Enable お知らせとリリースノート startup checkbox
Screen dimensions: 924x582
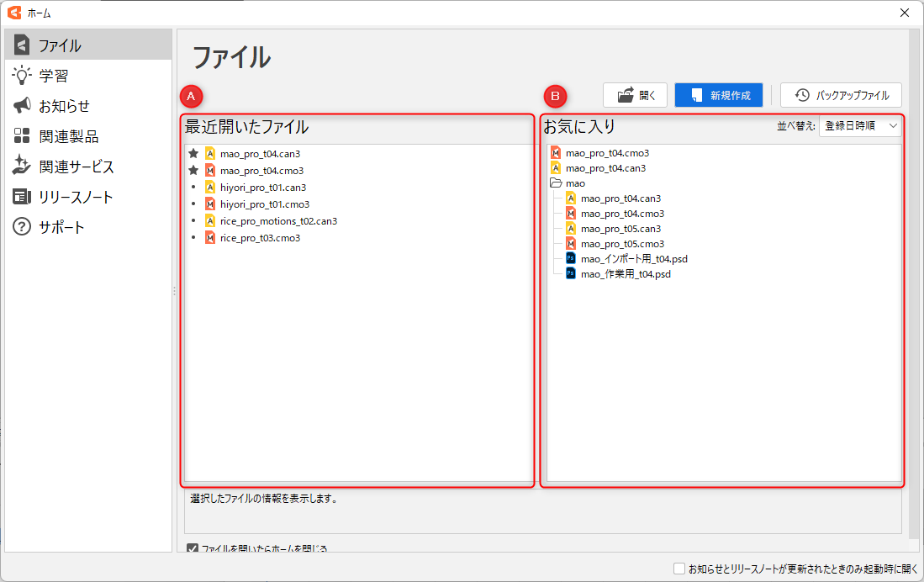[x=679, y=569]
